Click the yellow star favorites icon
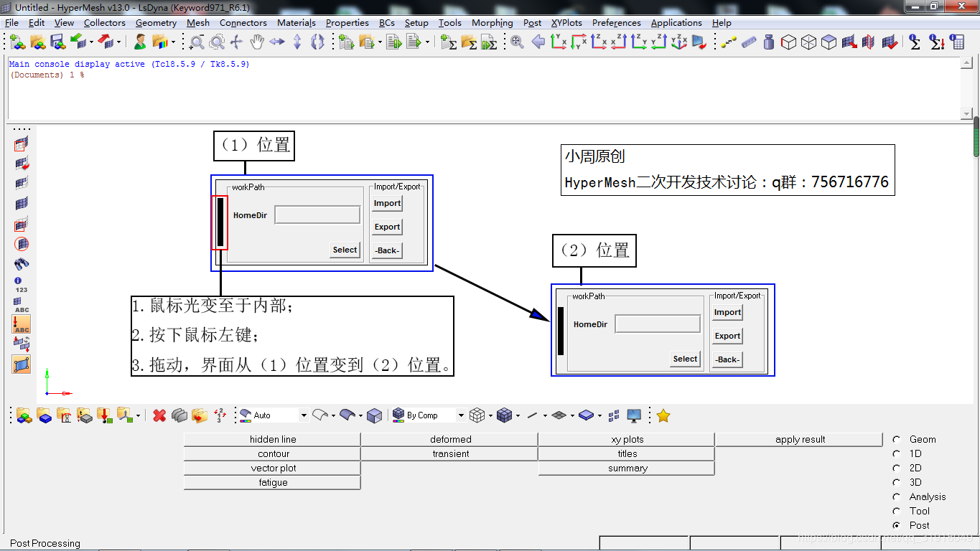The image size is (980, 551). [663, 415]
